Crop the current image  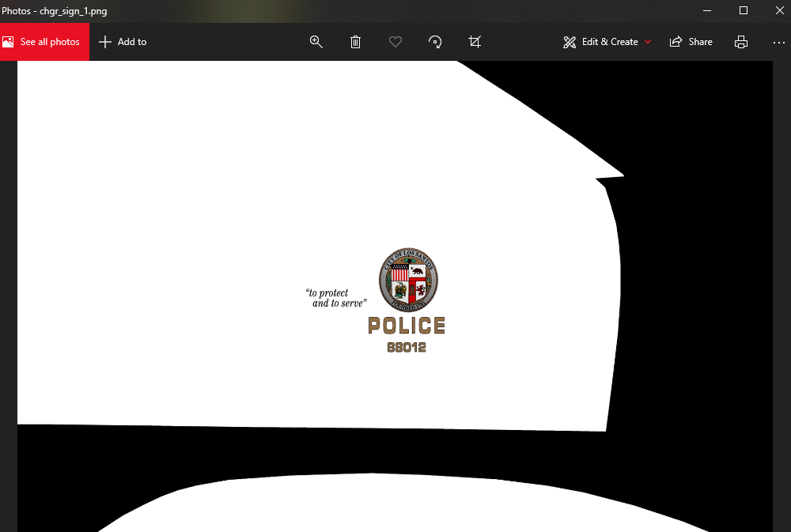click(475, 41)
